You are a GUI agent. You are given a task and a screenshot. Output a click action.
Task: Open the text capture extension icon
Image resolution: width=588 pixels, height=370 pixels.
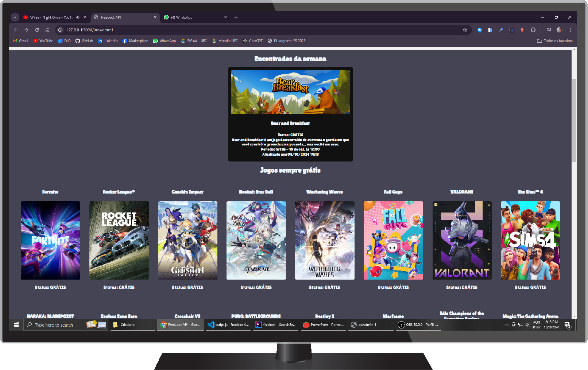tap(511, 30)
